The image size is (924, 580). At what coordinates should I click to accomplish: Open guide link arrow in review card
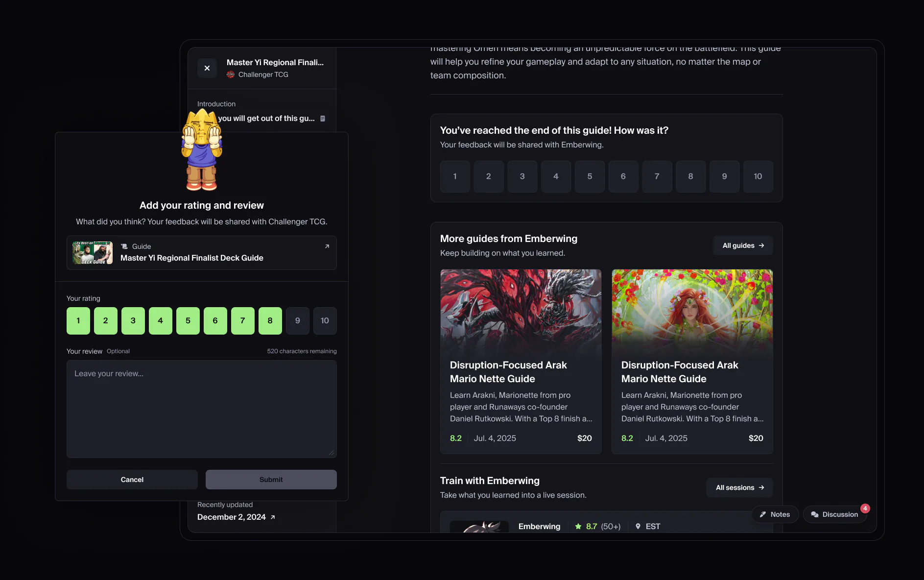point(327,246)
